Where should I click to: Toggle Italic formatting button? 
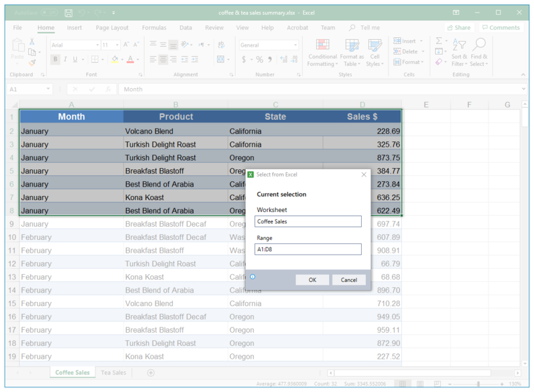point(66,59)
